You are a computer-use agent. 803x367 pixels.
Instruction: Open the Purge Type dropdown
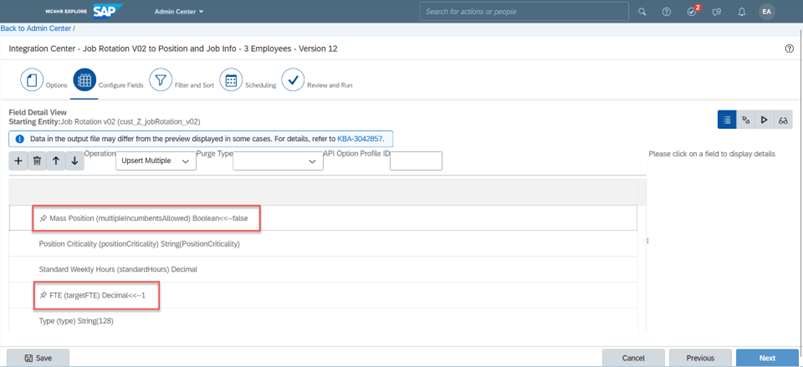(x=278, y=161)
